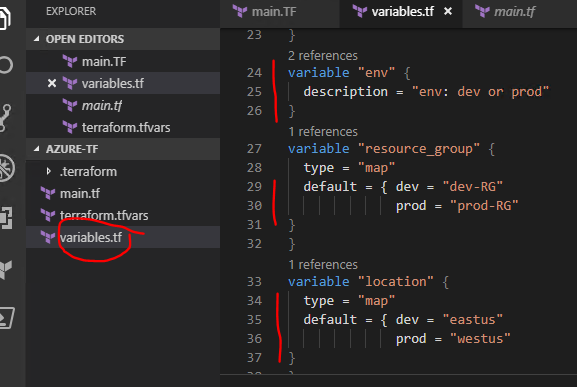Open Source Control view in activity bar

(x=6, y=118)
